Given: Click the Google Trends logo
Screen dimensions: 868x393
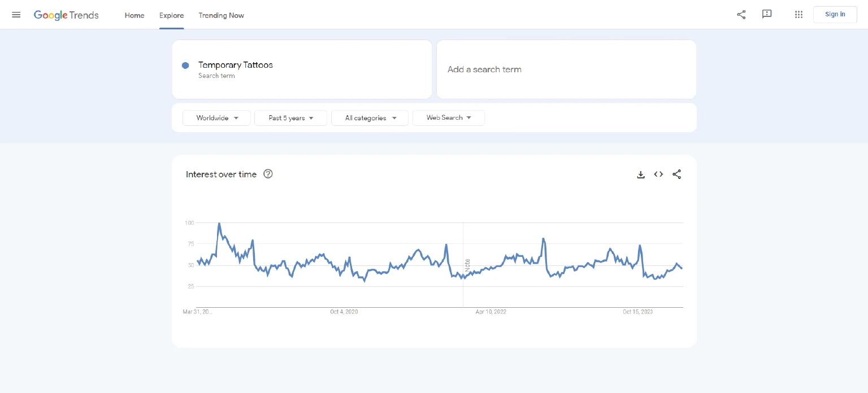Looking at the screenshot, I should point(66,15).
